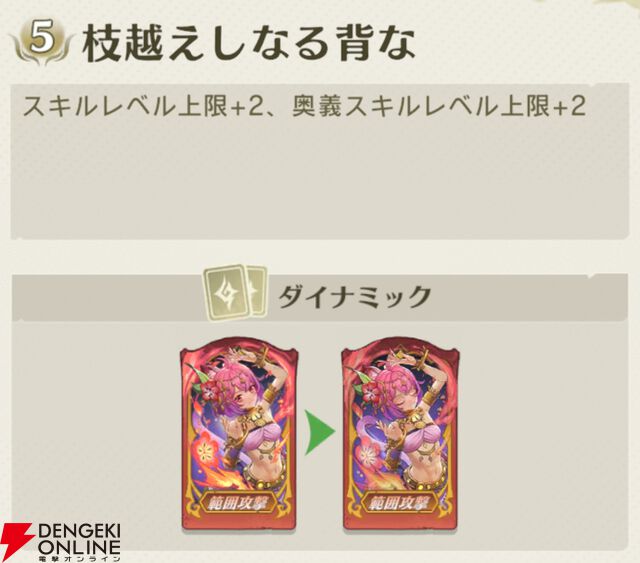
Task: Click the red Dengeki lightning bolt
Action: [x=16, y=542]
